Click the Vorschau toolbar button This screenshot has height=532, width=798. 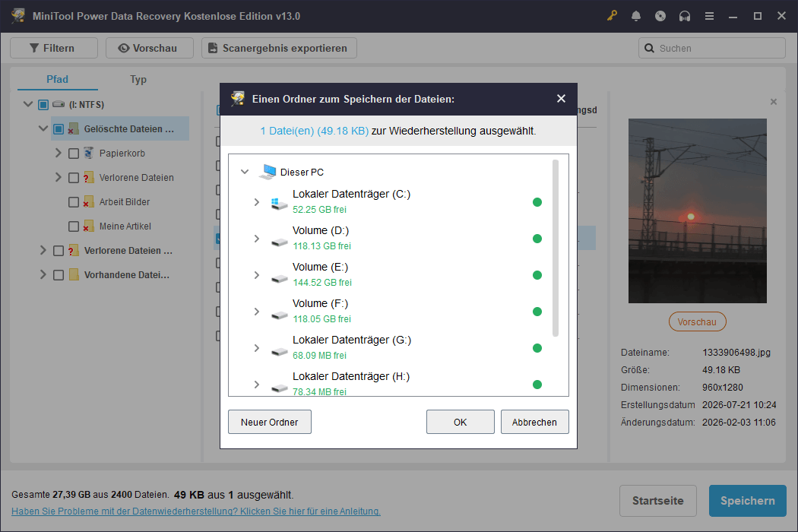click(x=150, y=48)
